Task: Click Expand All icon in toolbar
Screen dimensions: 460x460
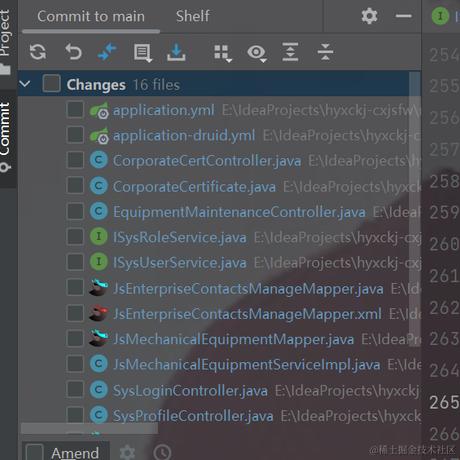Action: [290, 52]
